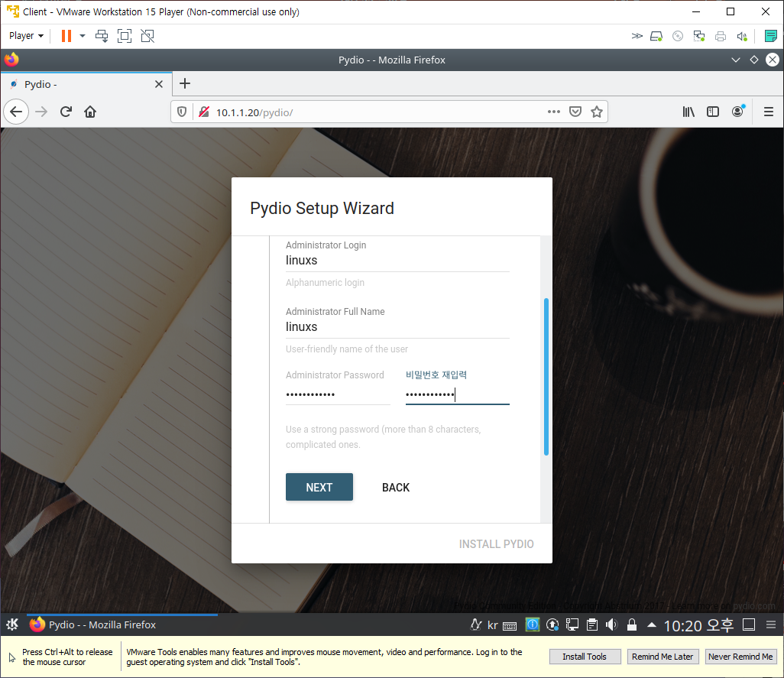Click the clock showing 10:20
This screenshot has width=784, height=678.
tap(698, 625)
